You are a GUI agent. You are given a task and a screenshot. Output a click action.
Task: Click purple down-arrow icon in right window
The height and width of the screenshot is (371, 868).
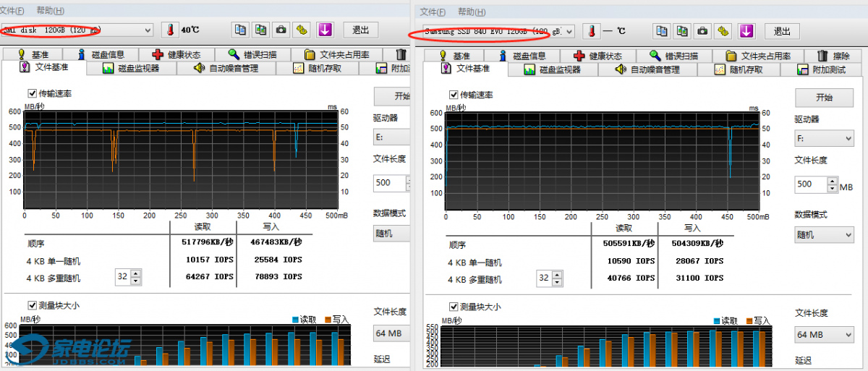[x=746, y=31]
